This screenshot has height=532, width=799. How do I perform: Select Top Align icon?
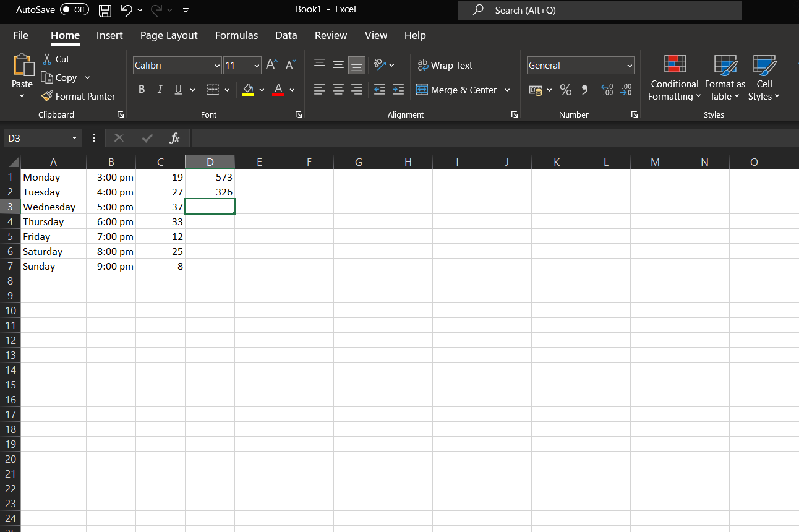point(320,64)
